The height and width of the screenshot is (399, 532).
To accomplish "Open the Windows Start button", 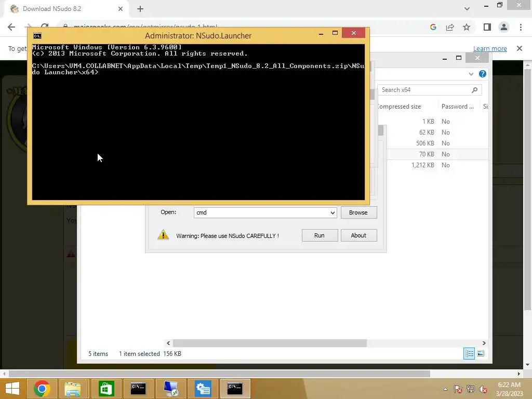I will coord(12,389).
